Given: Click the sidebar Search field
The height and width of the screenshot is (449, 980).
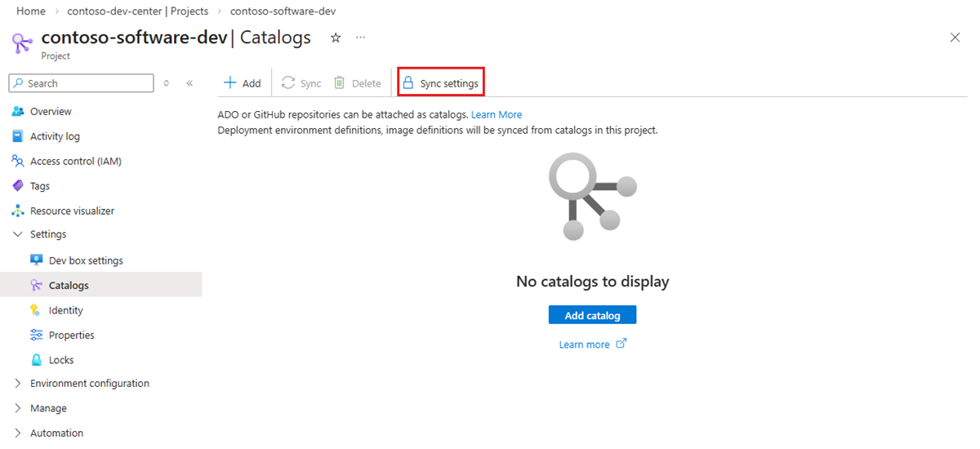Looking at the screenshot, I should [81, 83].
